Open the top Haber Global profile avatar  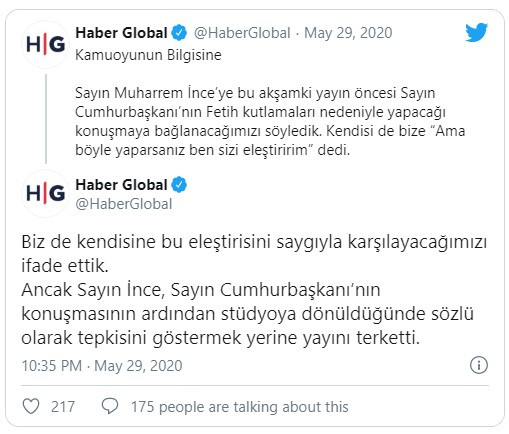coord(45,44)
